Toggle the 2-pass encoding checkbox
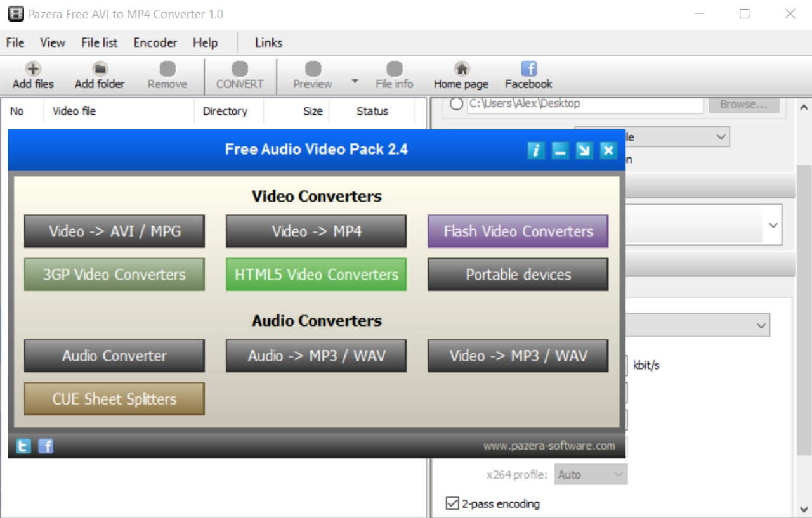 (452, 503)
